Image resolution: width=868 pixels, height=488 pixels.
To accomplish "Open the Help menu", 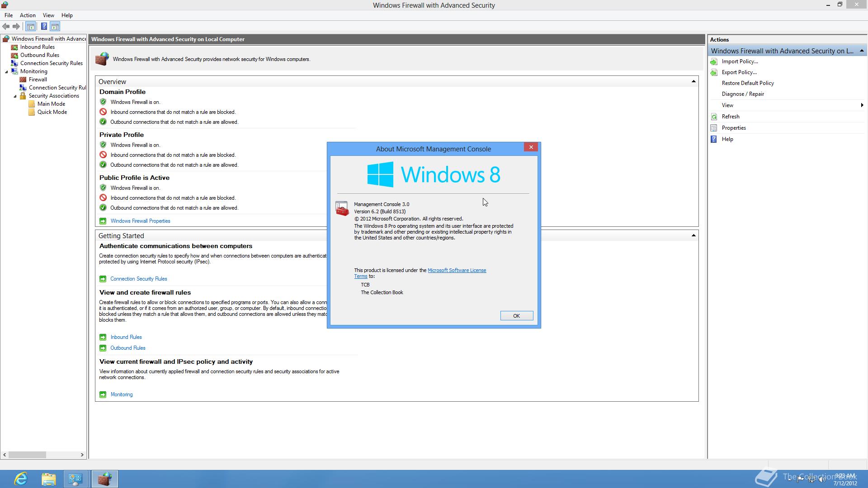I will pyautogui.click(x=67, y=15).
